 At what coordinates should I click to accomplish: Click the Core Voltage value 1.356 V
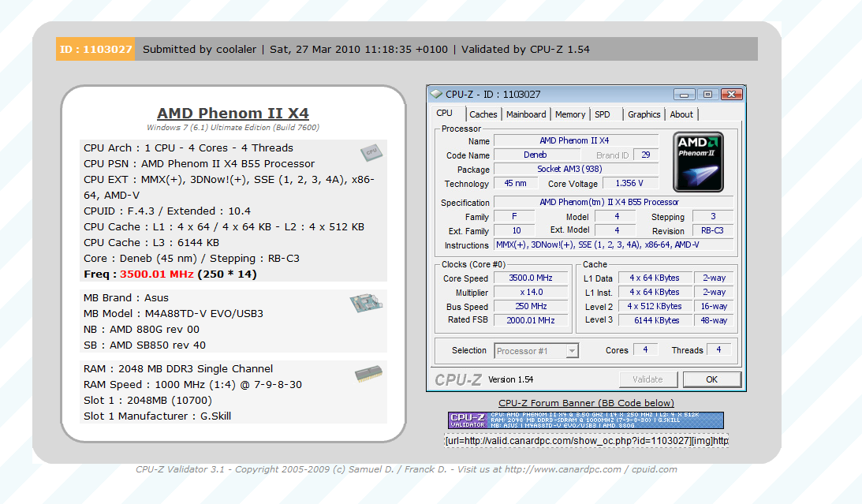coord(629,184)
